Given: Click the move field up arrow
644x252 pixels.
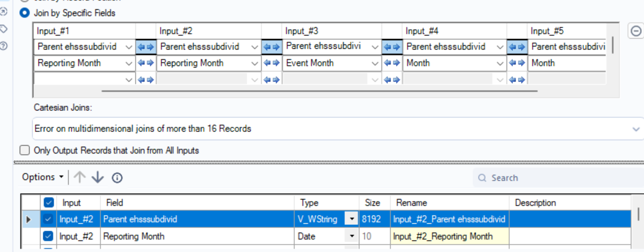Looking at the screenshot, I should 79,178.
